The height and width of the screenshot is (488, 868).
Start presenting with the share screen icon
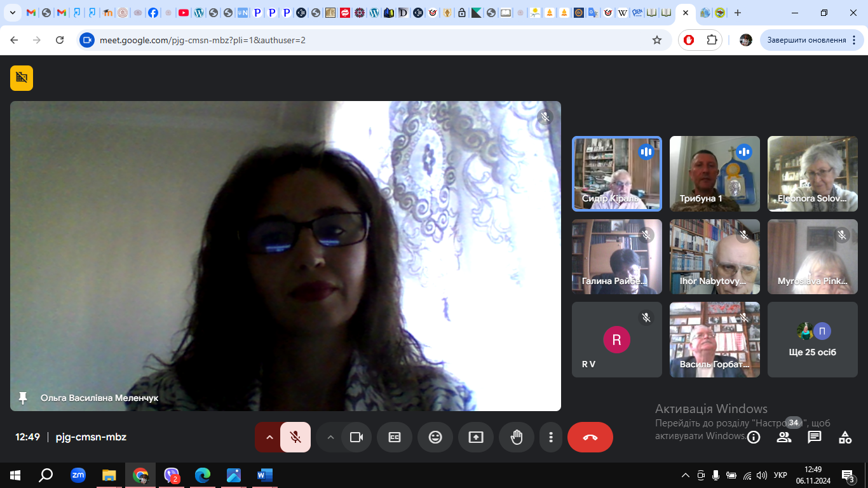tap(476, 437)
